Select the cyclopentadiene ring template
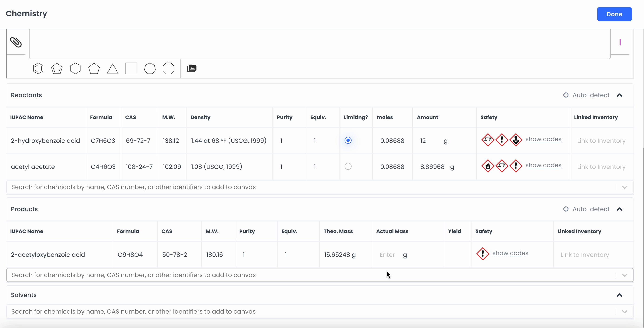Screen dimensions: 644x328 click(x=57, y=68)
